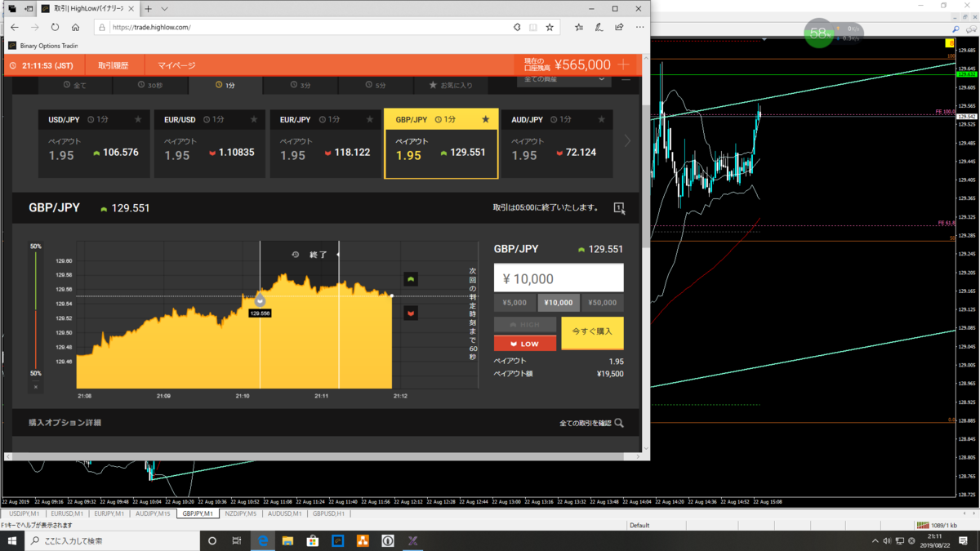Open the browser tab list chevron
980x551 pixels.
click(164, 9)
